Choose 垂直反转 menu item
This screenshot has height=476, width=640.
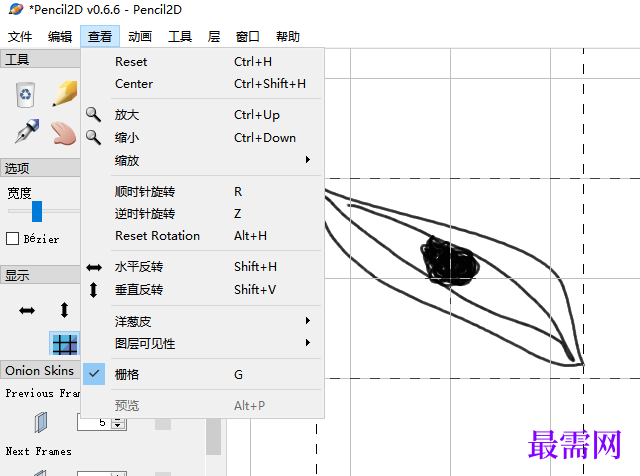pos(202,289)
